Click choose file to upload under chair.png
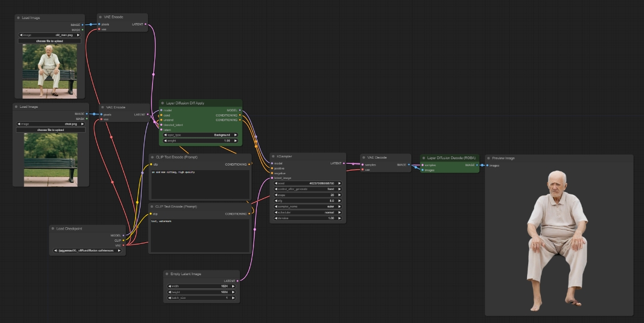Screen dimensions: 644x323 tap(51, 130)
